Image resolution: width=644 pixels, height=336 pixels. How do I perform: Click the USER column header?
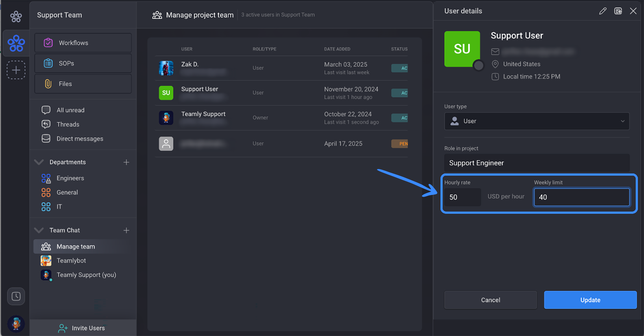click(187, 49)
